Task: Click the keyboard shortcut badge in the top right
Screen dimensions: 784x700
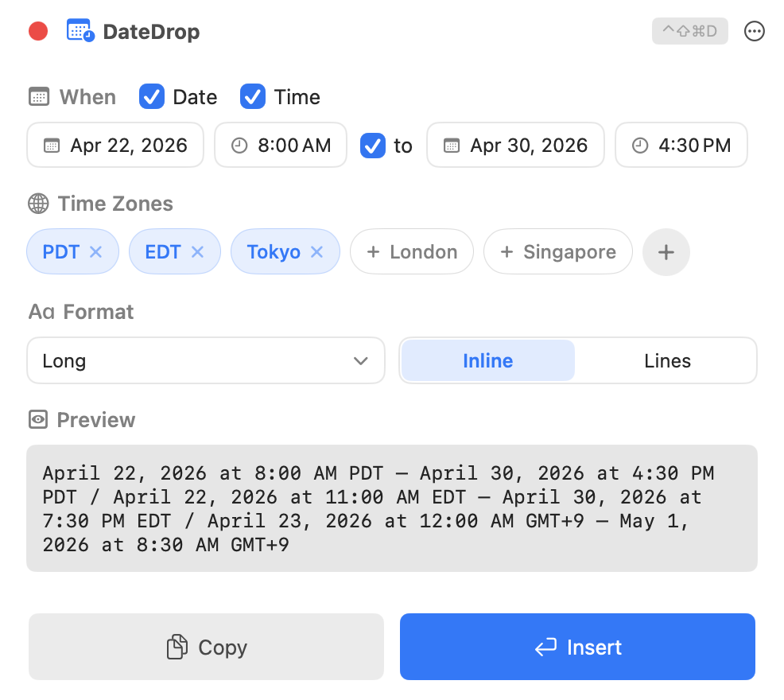Action: point(689,31)
